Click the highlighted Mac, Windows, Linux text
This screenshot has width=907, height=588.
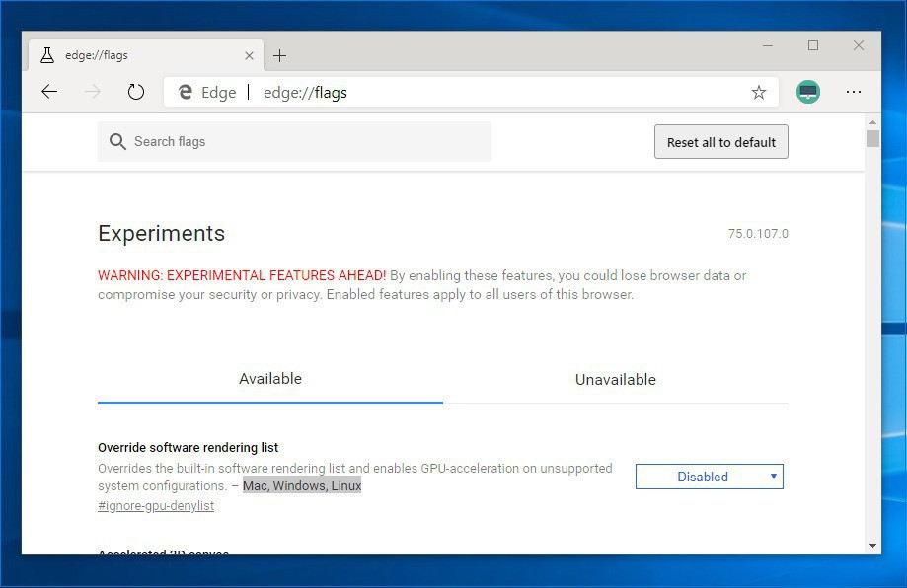click(302, 485)
